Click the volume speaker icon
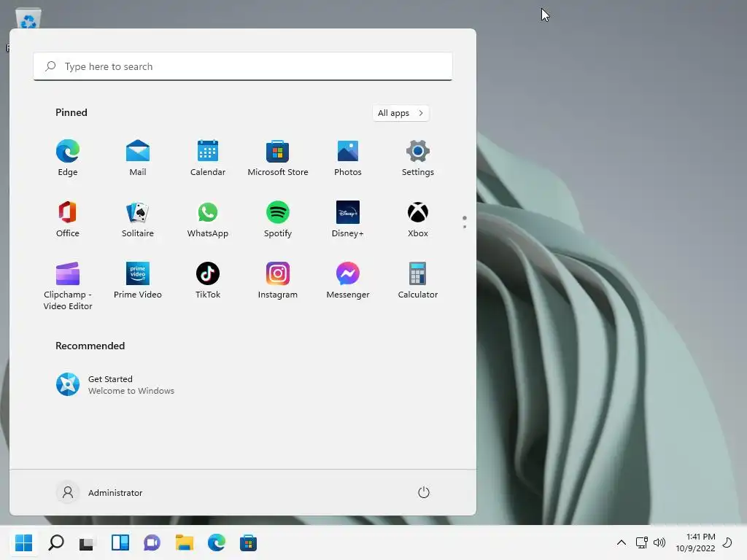The width and height of the screenshot is (747, 560). [659, 542]
